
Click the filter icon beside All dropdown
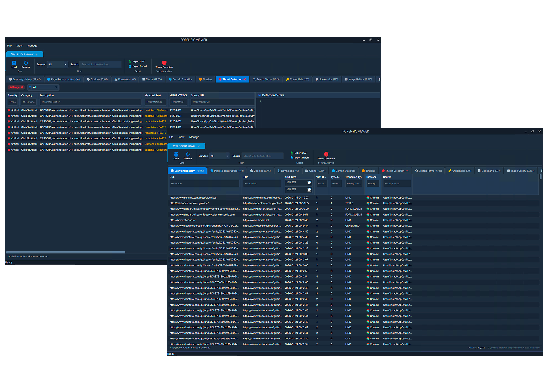click(x=30, y=87)
